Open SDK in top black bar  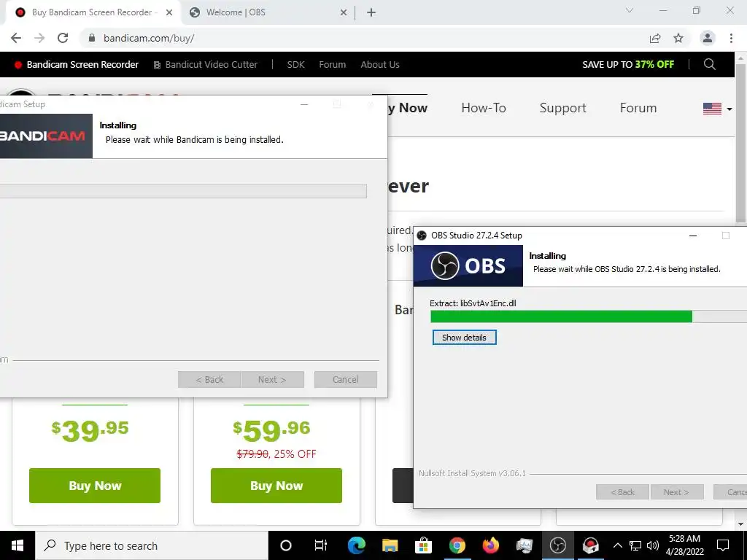tap(295, 64)
